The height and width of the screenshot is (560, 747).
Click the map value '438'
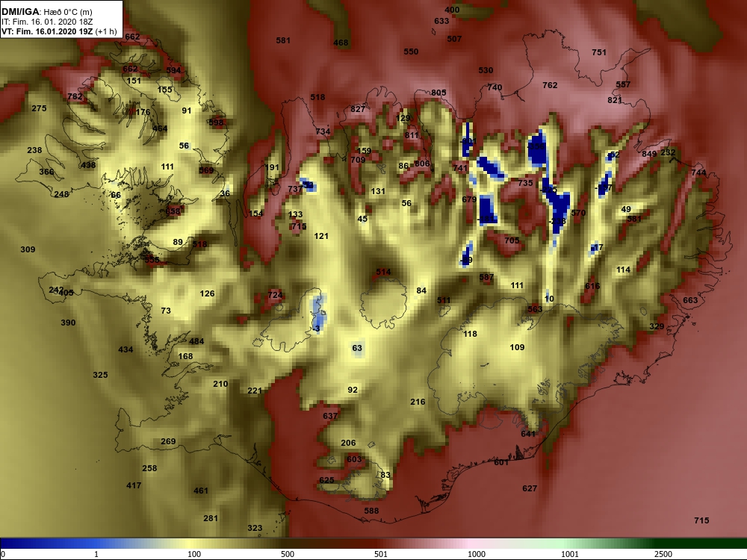[x=88, y=165]
